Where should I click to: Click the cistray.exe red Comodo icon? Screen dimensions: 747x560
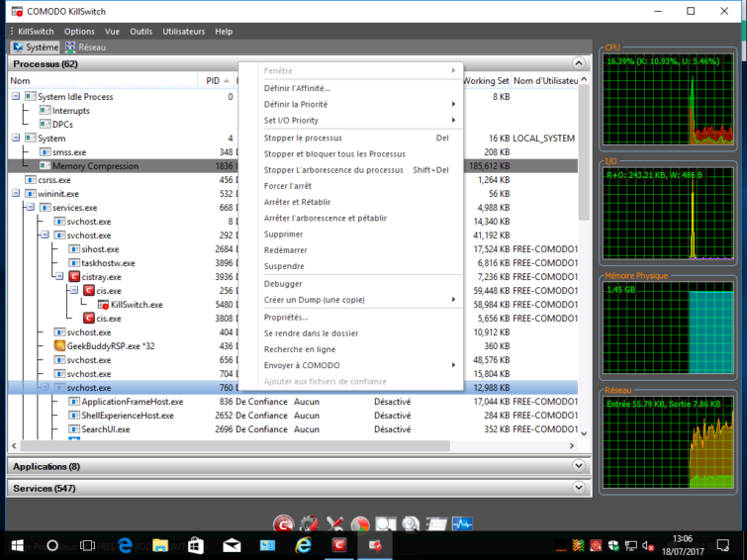coord(74,276)
